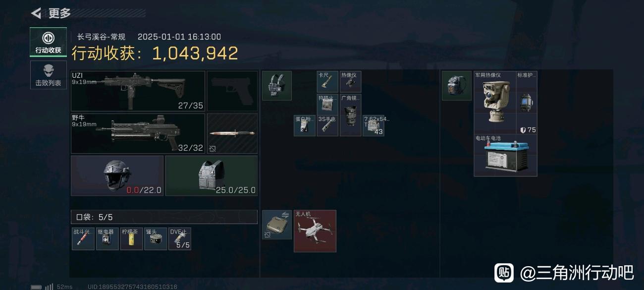Select the 卡尺 caliper item
The width and height of the screenshot is (644, 290).
(x=327, y=82)
